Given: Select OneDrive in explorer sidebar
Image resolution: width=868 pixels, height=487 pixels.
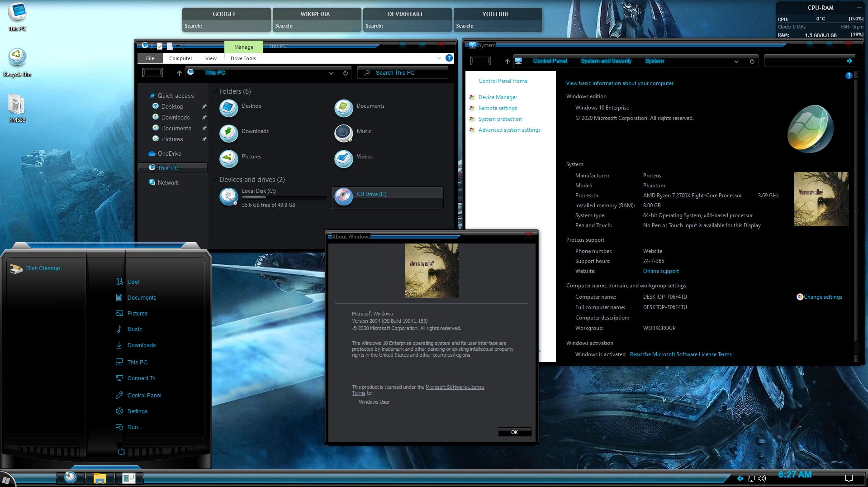Looking at the screenshot, I should coord(169,154).
